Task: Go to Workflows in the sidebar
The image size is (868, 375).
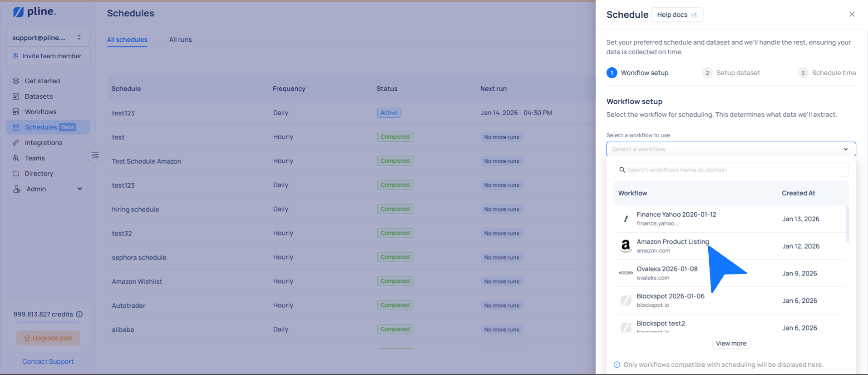Action: (40, 112)
